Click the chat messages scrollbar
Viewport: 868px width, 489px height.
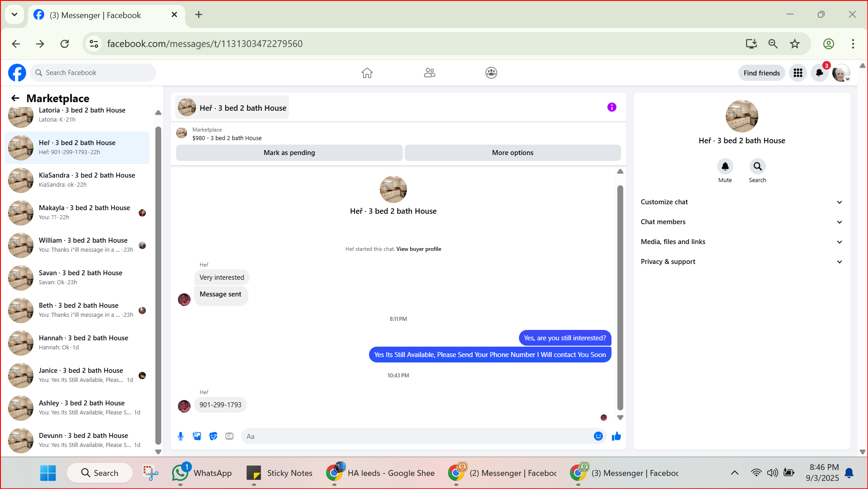pos(620,297)
